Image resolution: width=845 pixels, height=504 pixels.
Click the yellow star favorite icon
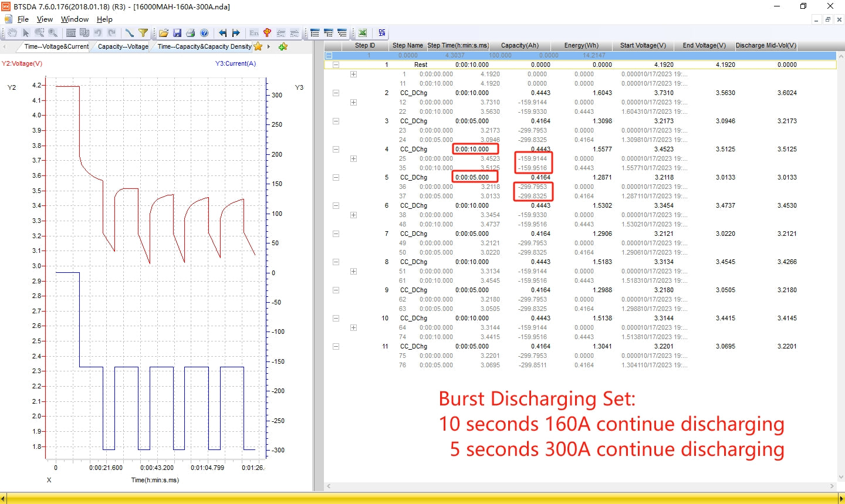[258, 46]
